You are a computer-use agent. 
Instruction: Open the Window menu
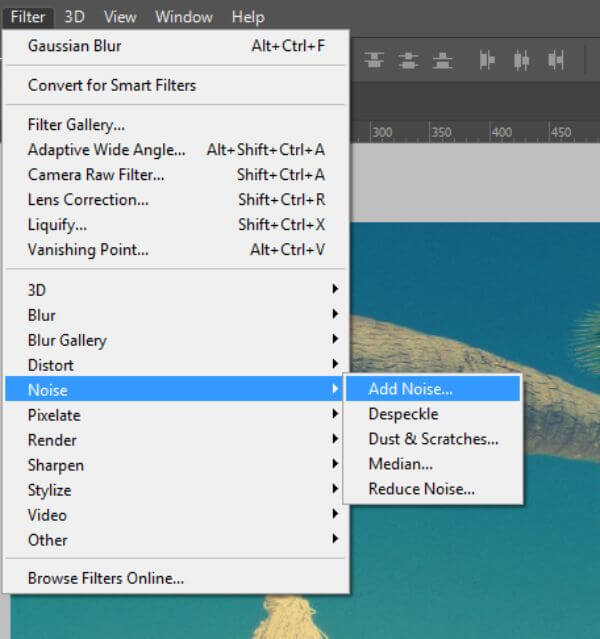point(184,17)
